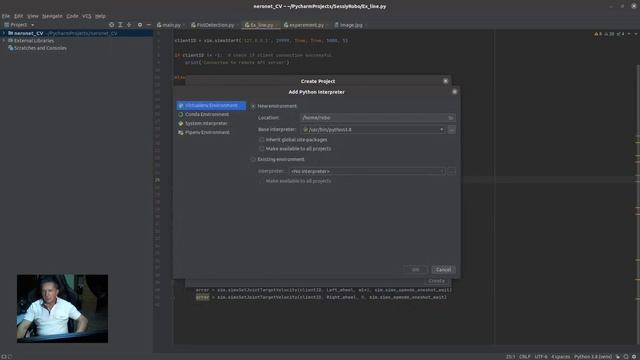Click the locate-file target icon in Project panel
This screenshot has width=640, height=360.
tap(111, 25)
